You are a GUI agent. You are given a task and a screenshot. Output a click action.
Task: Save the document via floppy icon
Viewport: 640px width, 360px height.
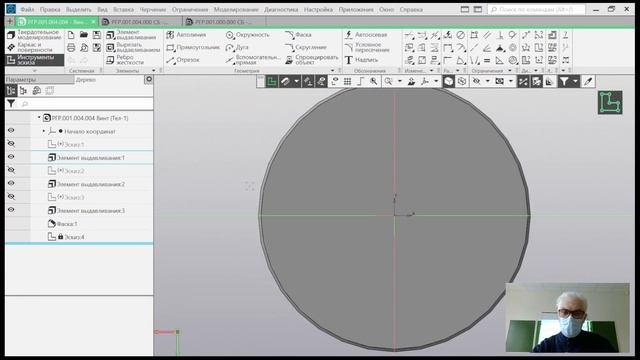(x=96, y=35)
